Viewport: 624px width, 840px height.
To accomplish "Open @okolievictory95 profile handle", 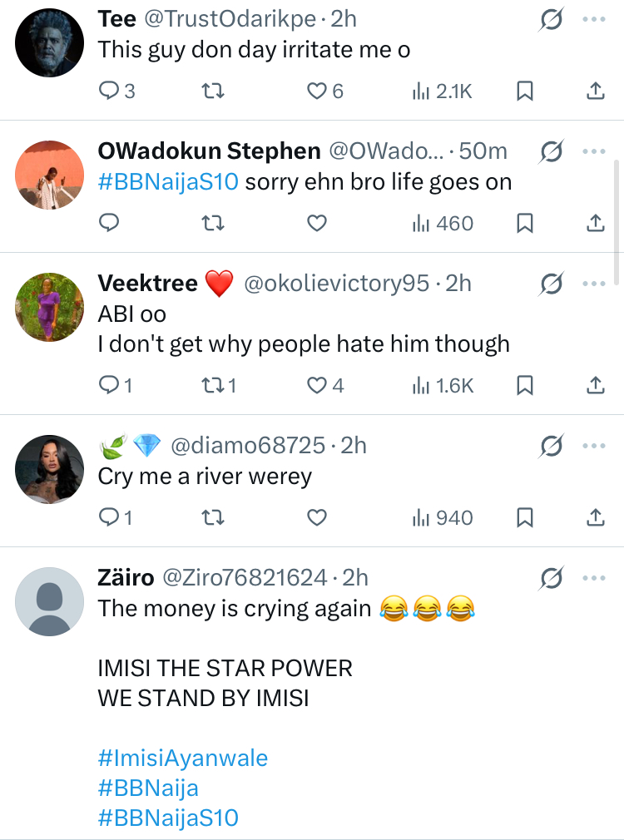I will point(335,284).
